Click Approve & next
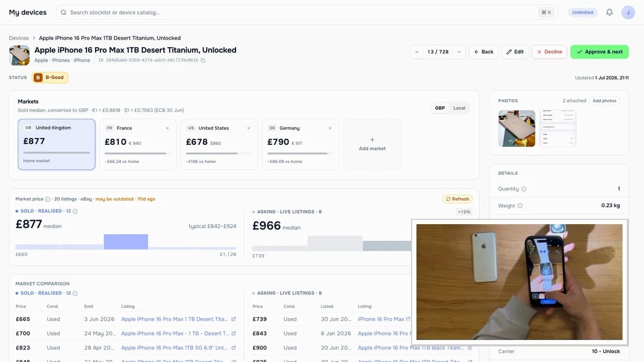Screen dimensions: 644x362 coord(599,52)
